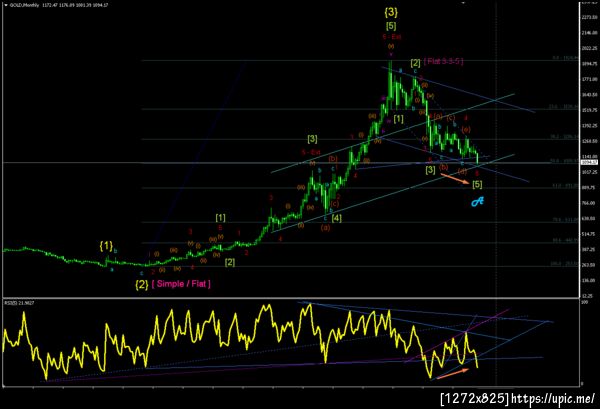Click the 2146.00 price axis value
The width and height of the screenshot is (600, 409).
click(x=589, y=33)
